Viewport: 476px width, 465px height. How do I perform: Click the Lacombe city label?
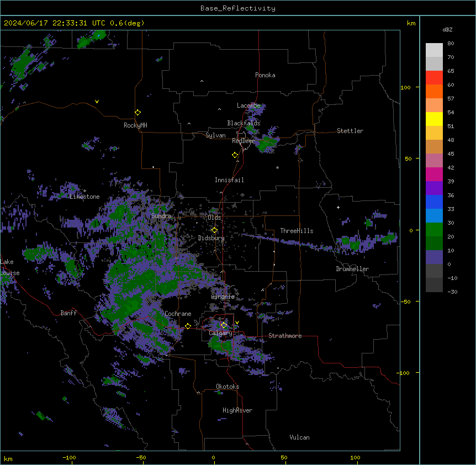248,105
